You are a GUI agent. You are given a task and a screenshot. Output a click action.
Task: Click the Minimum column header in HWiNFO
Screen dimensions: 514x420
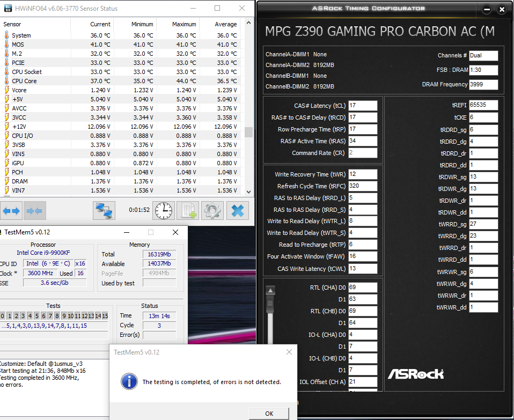click(142, 24)
